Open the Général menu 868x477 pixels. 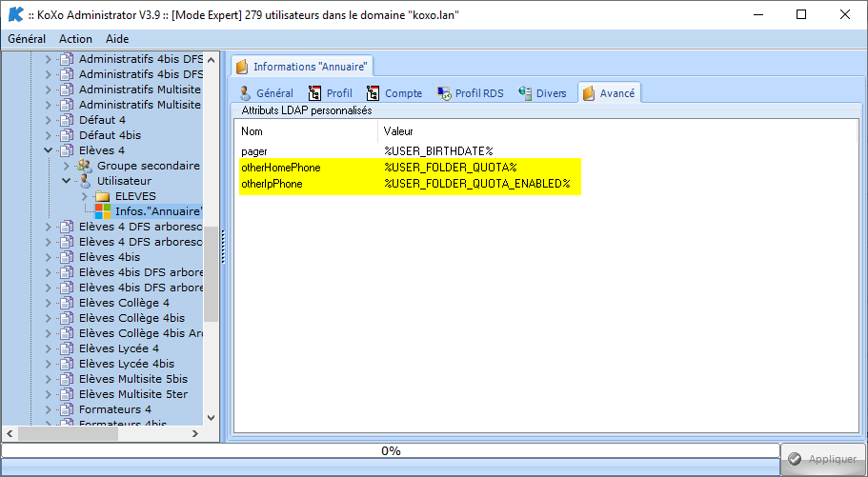coord(27,39)
